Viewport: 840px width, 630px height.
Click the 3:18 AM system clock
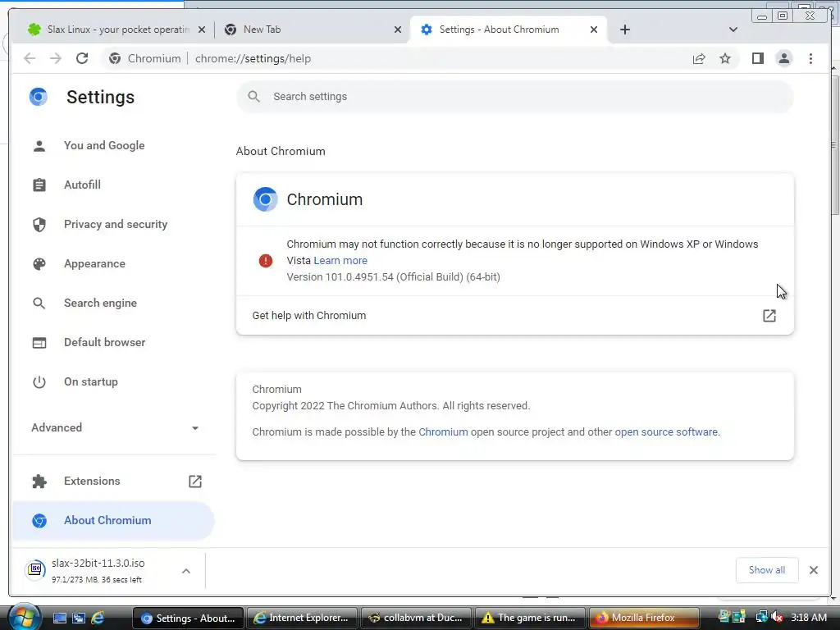point(808,618)
